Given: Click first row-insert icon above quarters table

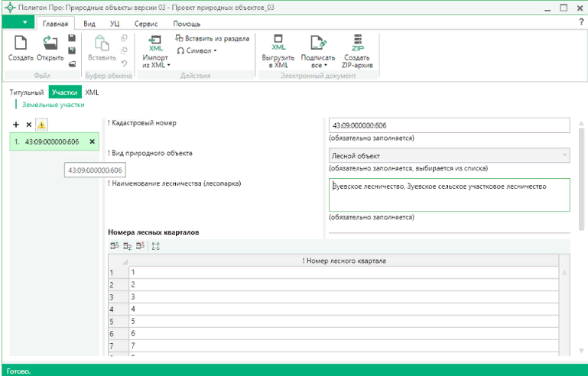Looking at the screenshot, I should (x=114, y=246).
